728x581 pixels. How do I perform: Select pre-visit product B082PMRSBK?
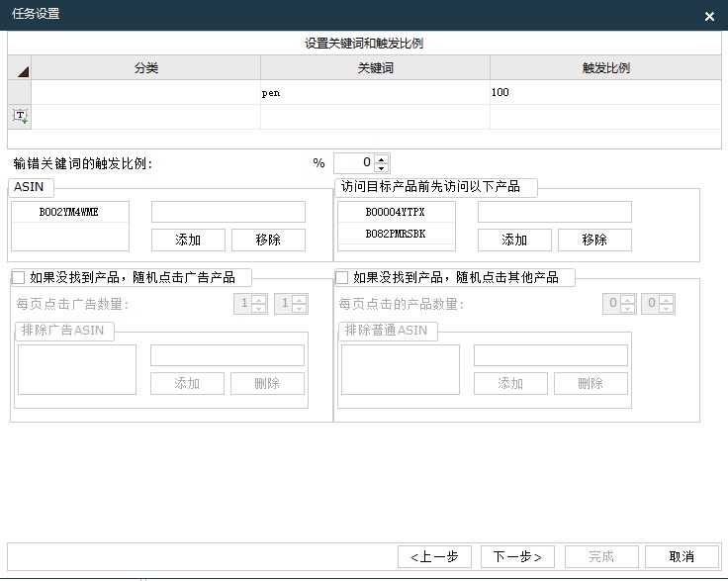[x=396, y=234]
